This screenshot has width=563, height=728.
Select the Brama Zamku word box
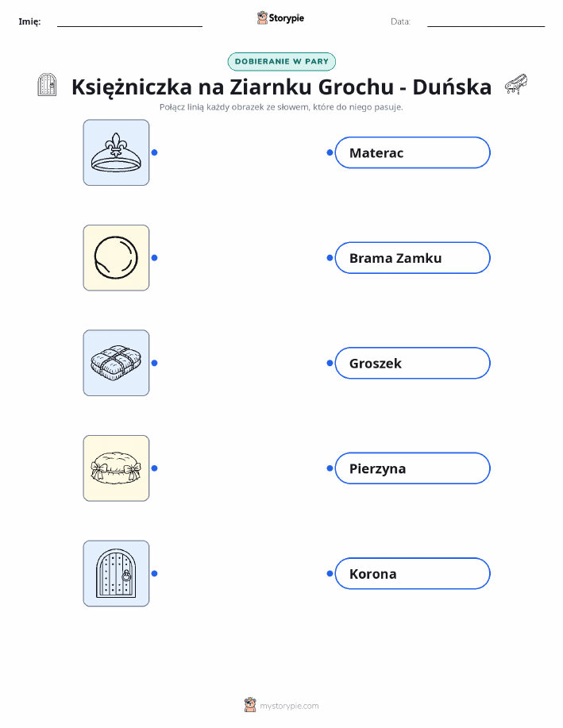tap(412, 258)
